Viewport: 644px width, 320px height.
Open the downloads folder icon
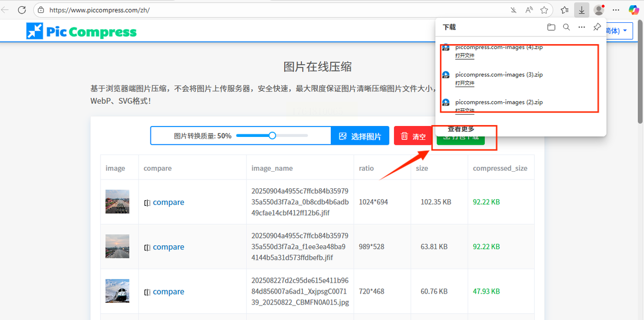(551, 27)
